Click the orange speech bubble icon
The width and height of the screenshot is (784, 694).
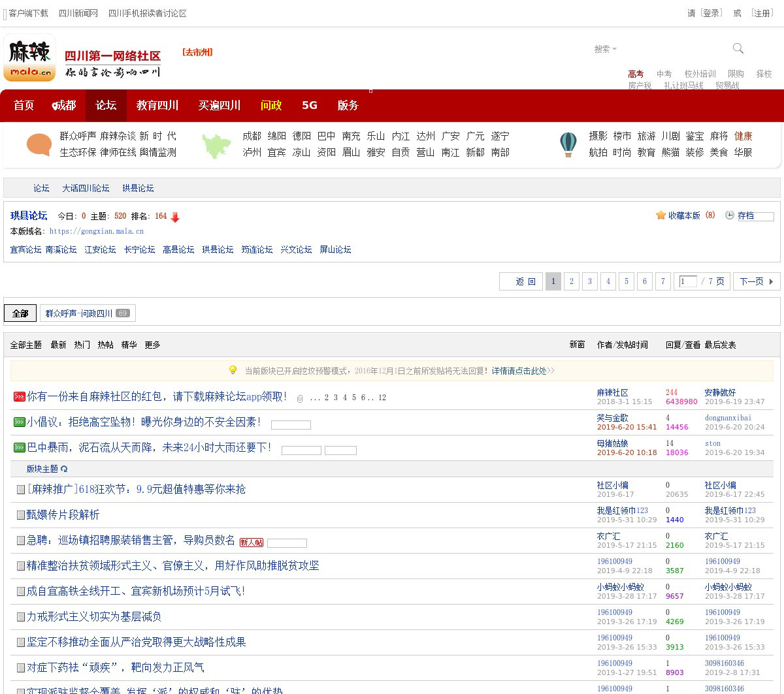(39, 144)
